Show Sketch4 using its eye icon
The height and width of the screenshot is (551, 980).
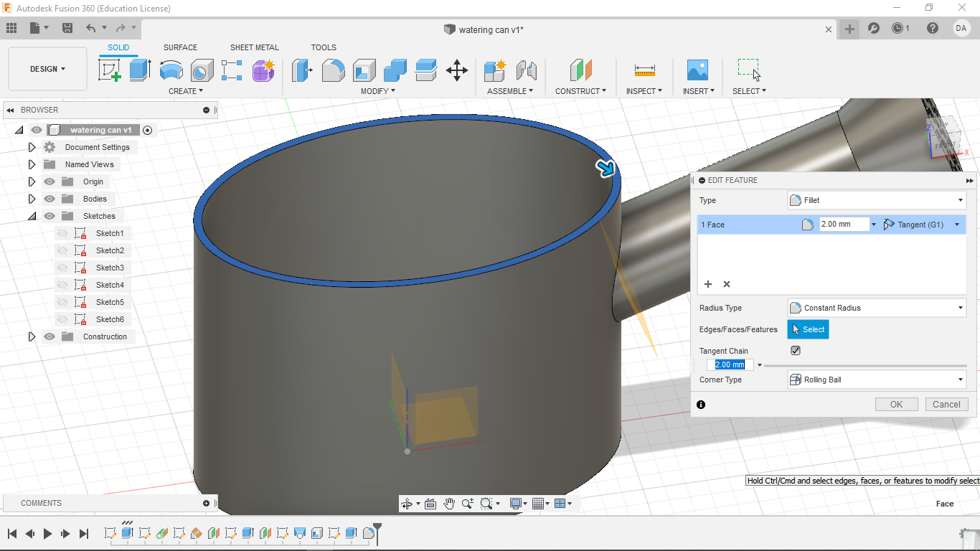(62, 285)
